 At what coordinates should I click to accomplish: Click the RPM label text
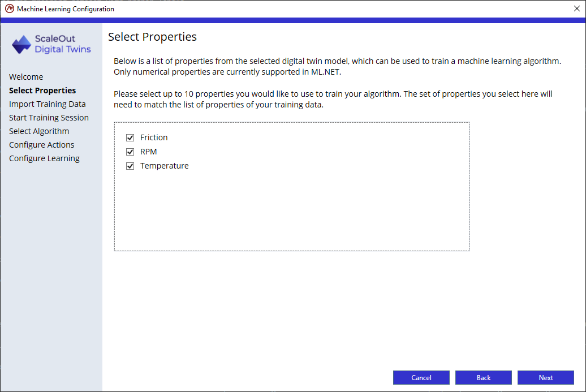pyautogui.click(x=149, y=152)
